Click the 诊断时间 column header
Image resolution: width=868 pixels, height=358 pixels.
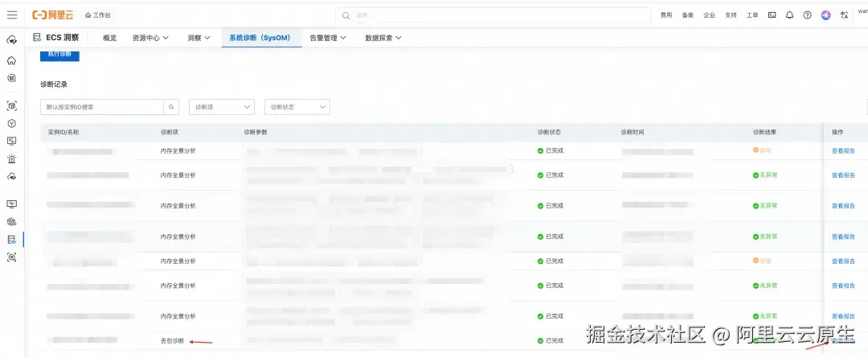click(x=633, y=132)
